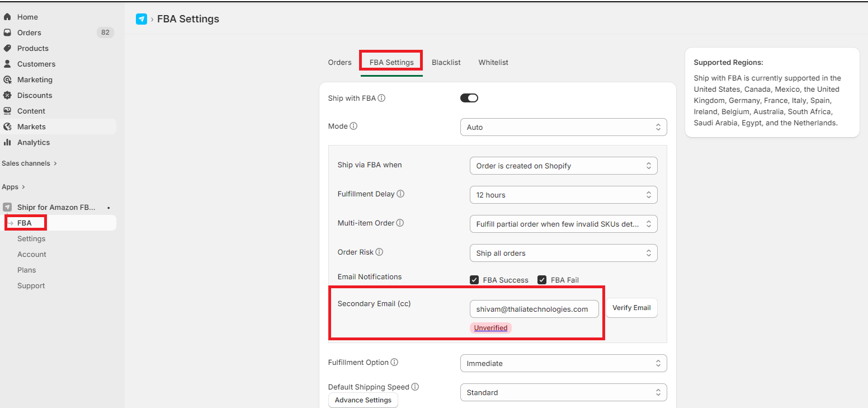The width and height of the screenshot is (868, 408).
Task: Open the Default Shipping Speed dropdown
Action: click(563, 392)
